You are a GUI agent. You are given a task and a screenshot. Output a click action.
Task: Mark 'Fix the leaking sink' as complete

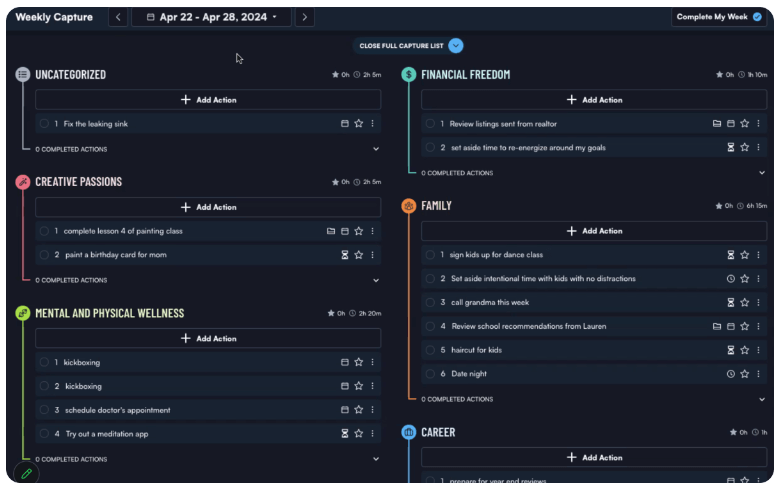tap(44, 124)
